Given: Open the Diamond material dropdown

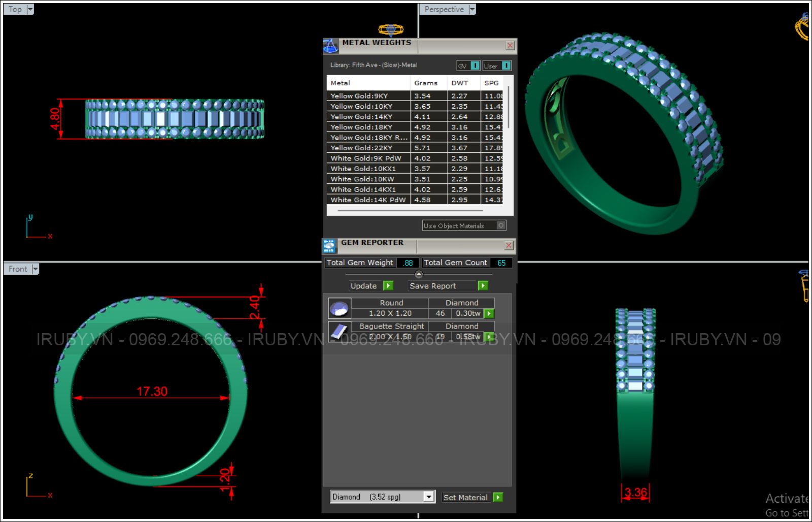Looking at the screenshot, I should pos(429,497).
